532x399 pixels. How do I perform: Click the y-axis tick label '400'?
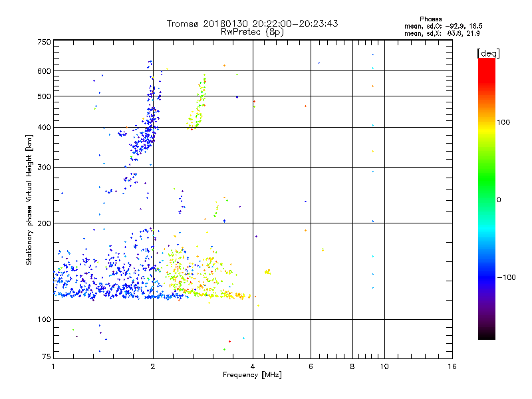[44, 128]
